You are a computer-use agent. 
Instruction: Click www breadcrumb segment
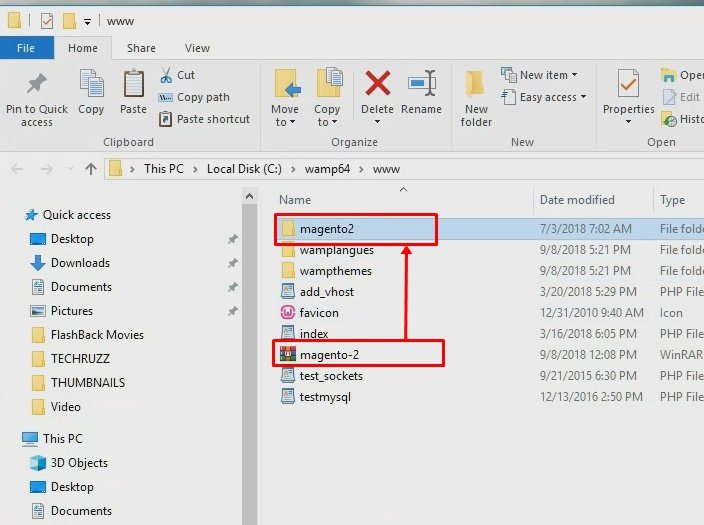coord(386,169)
